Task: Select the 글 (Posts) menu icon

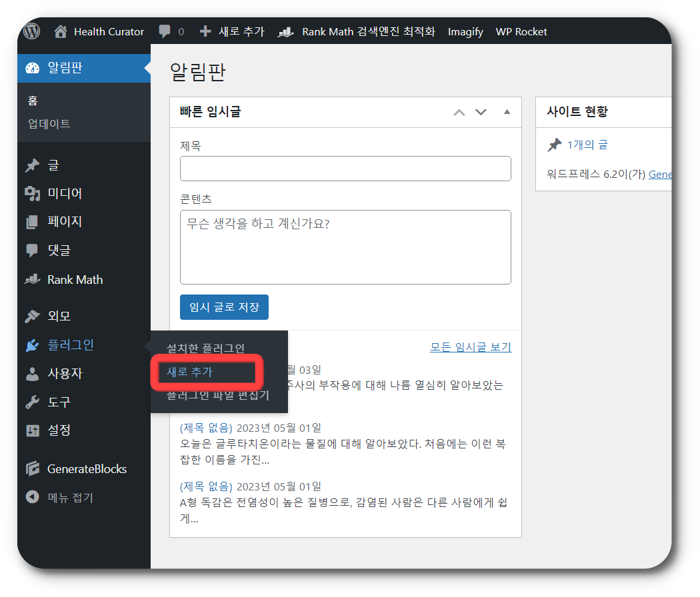Action: [33, 165]
